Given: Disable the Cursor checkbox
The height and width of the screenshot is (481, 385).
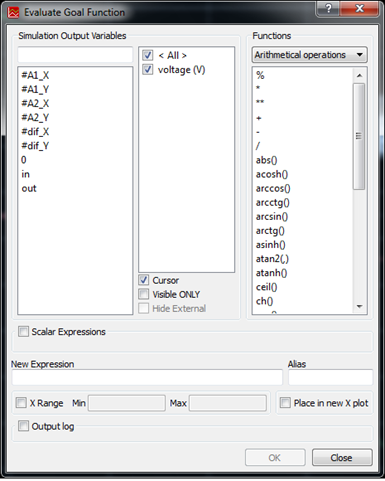Looking at the screenshot, I should pos(144,280).
